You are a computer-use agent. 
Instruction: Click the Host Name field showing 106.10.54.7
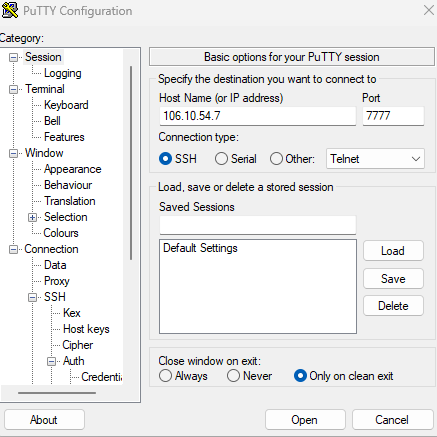[258, 116]
